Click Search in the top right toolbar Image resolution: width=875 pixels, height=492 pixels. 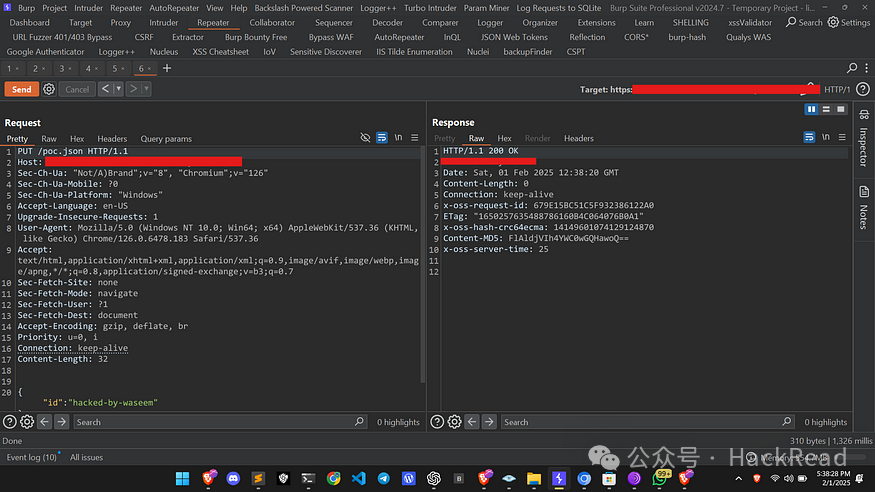(804, 22)
